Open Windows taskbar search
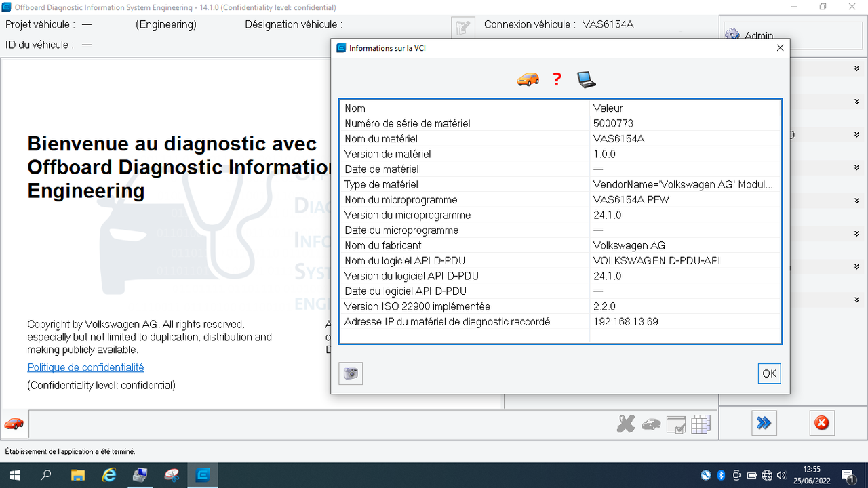The image size is (868, 488). click(46, 475)
